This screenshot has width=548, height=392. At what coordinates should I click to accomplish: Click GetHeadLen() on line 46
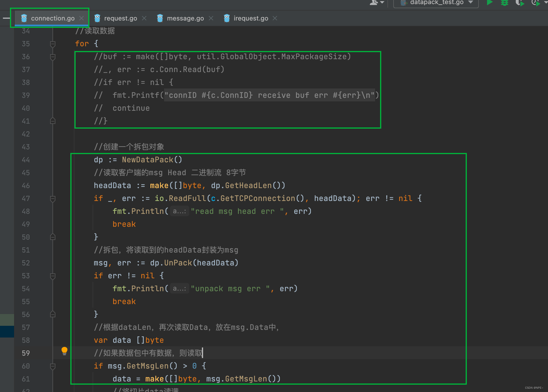click(x=253, y=185)
